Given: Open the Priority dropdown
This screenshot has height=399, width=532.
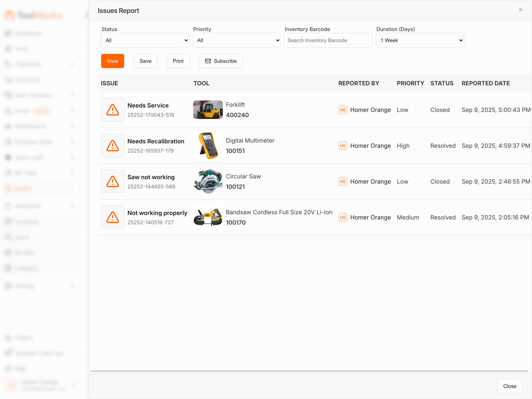Looking at the screenshot, I should 237,40.
